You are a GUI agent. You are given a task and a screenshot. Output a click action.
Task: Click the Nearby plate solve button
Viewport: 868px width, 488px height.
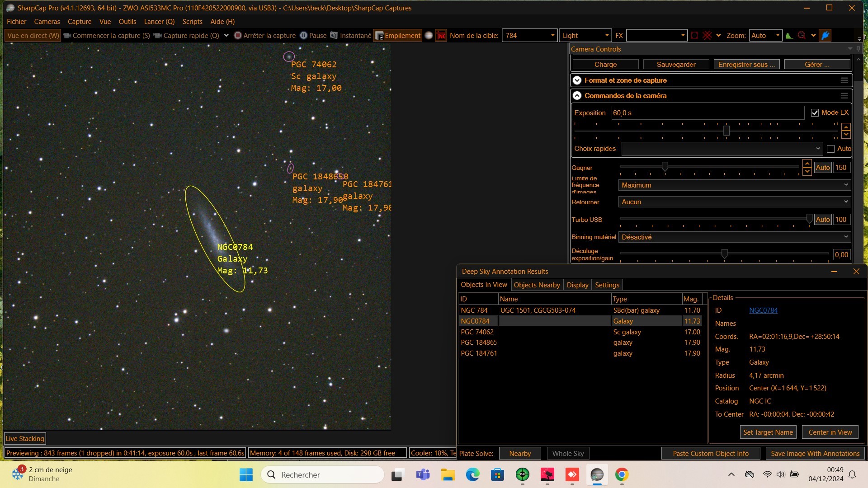tap(520, 454)
